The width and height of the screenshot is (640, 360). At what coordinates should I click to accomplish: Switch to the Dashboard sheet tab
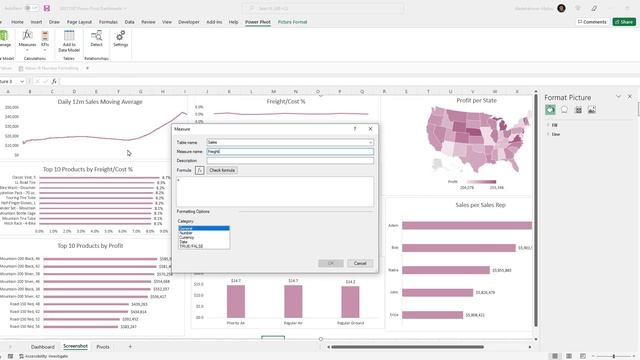tap(42, 347)
